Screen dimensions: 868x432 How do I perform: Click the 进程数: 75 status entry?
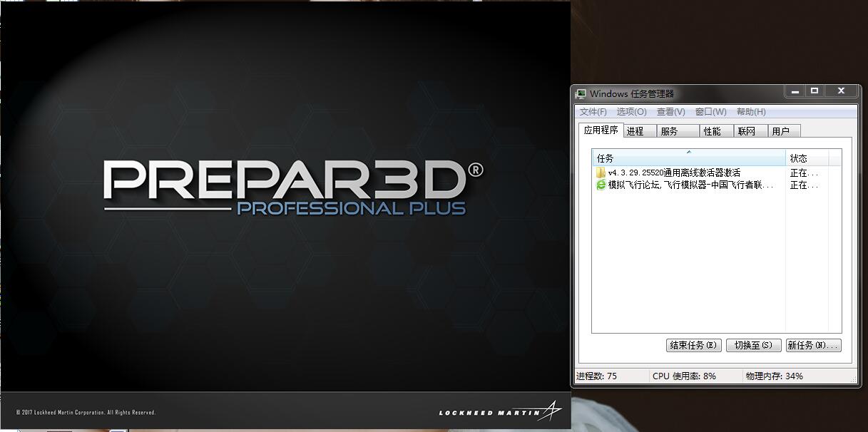pos(597,376)
